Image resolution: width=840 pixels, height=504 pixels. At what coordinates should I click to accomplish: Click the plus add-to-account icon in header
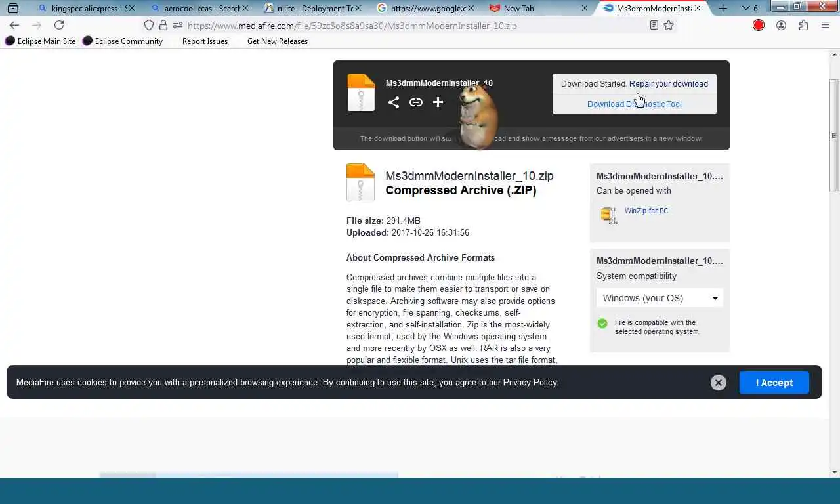pos(438,102)
